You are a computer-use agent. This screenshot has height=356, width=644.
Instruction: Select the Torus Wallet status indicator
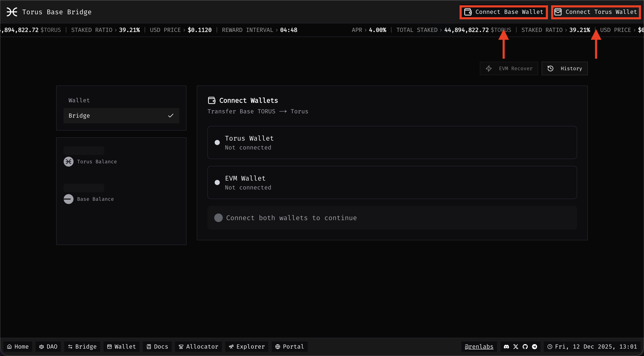(x=217, y=142)
